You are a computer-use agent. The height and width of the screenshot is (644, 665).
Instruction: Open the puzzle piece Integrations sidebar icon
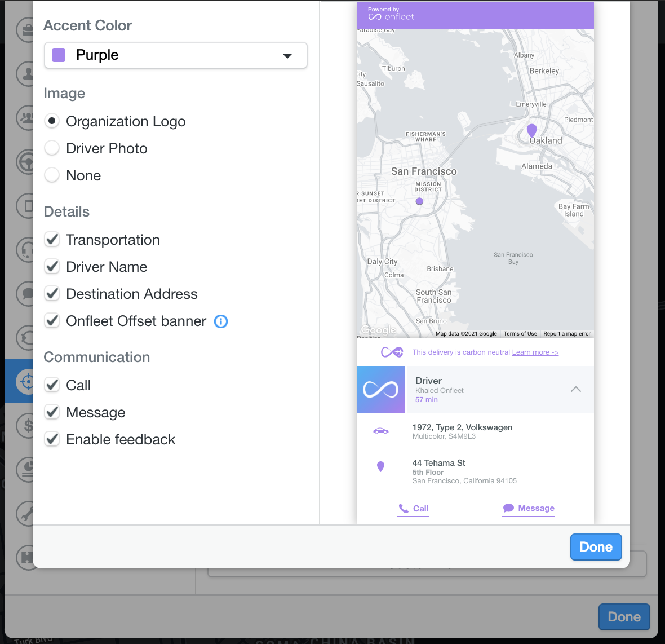(x=25, y=558)
